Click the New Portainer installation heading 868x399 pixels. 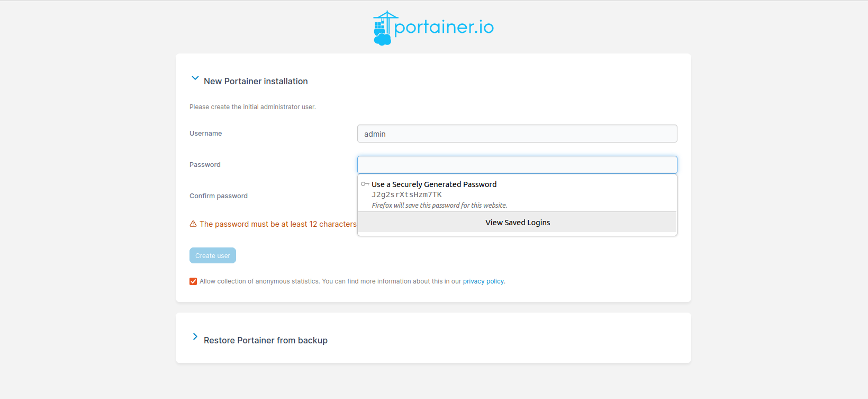coord(256,81)
